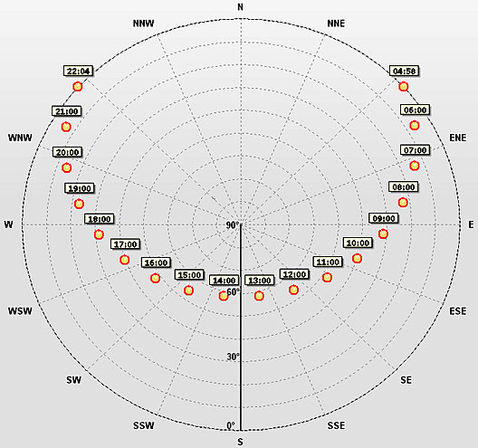This screenshot has height=448, width=478.
Task: Click the 08:00 time label
Action: (404, 186)
